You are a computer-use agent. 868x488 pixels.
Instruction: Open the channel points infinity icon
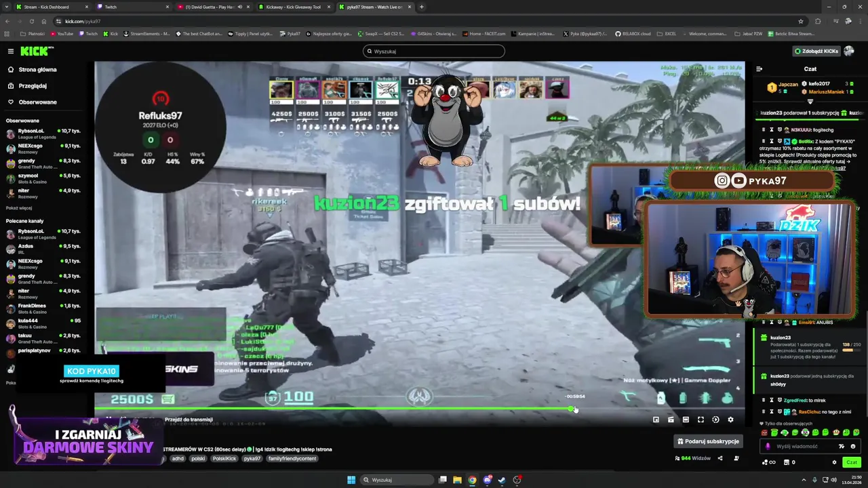tap(768, 462)
